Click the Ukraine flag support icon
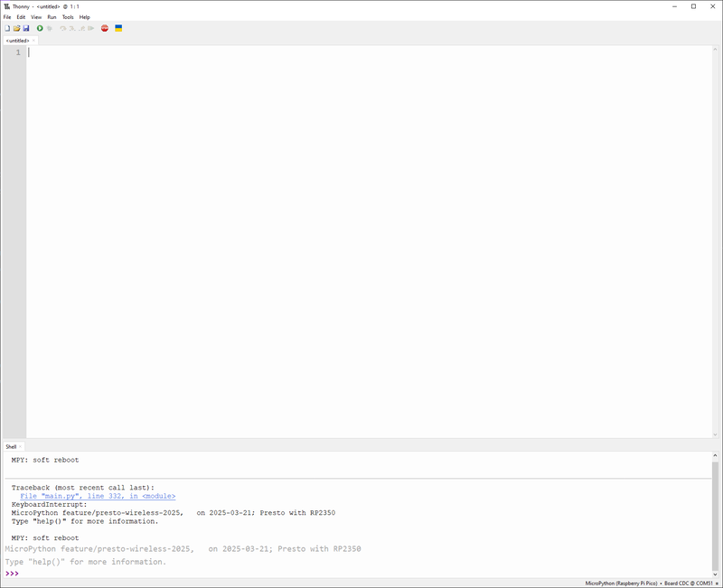The image size is (723, 588). (x=118, y=28)
